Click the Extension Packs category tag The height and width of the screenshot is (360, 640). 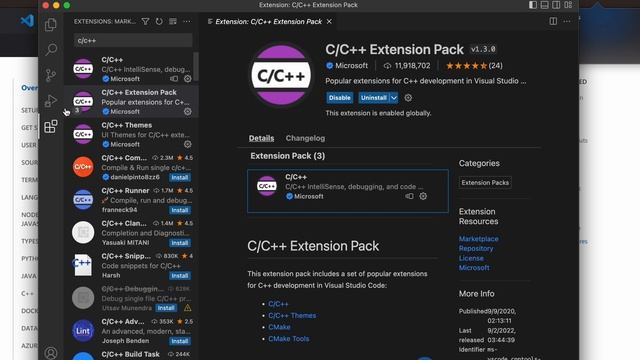[485, 182]
